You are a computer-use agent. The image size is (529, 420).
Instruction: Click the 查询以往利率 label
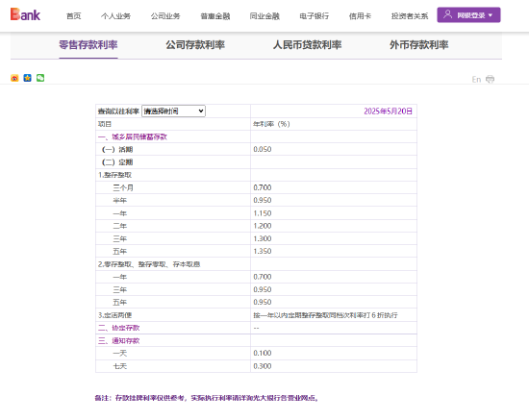pyautogui.click(x=118, y=111)
